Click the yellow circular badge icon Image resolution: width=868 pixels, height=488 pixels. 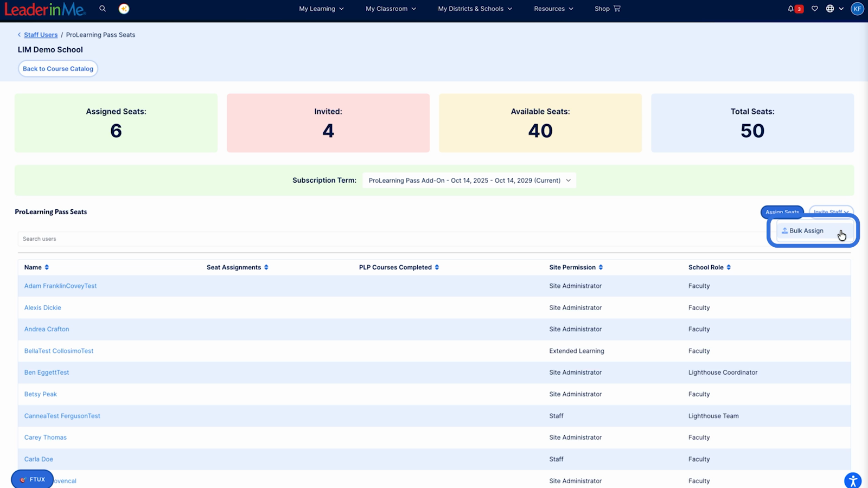(124, 9)
